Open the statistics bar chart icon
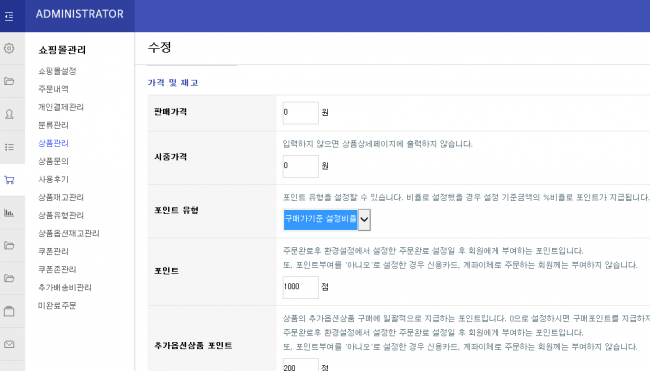The height and width of the screenshot is (371, 650). [x=9, y=213]
